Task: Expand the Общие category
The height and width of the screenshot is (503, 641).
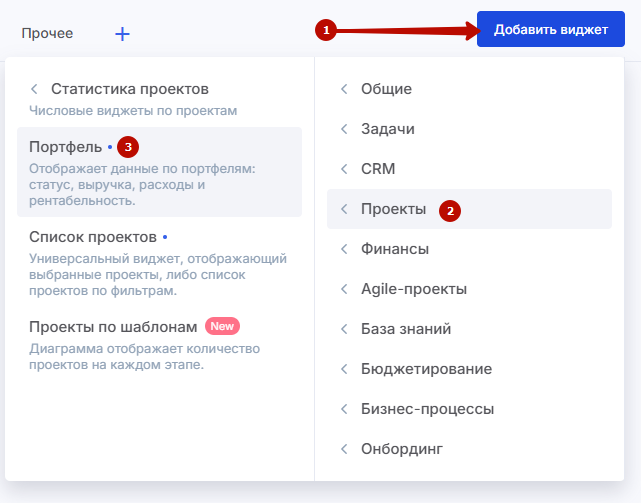Action: 386,89
